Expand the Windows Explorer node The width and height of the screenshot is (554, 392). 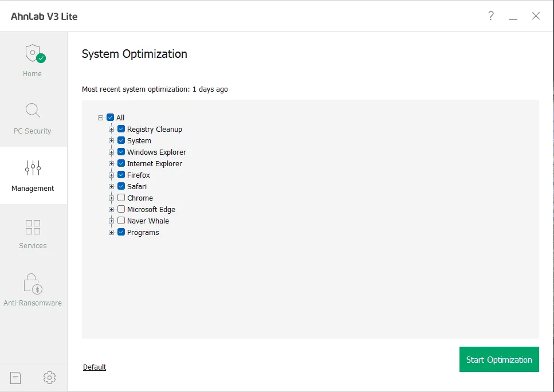111,152
